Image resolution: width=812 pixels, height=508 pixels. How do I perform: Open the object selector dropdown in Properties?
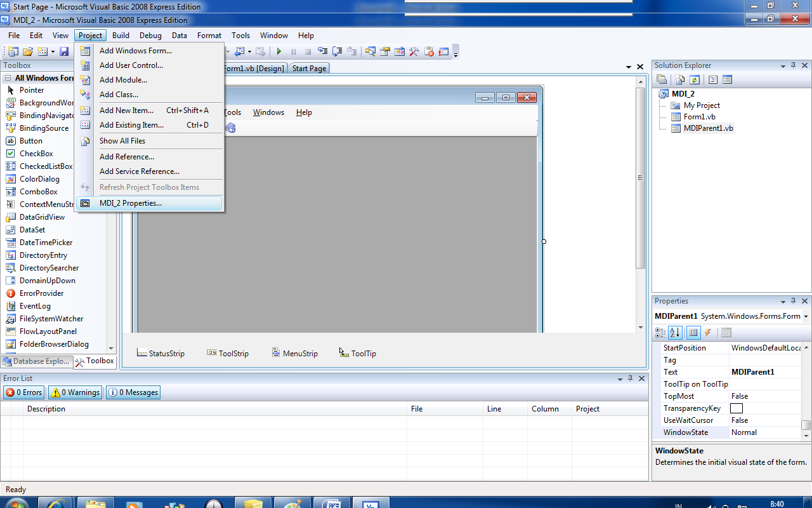tap(806, 316)
